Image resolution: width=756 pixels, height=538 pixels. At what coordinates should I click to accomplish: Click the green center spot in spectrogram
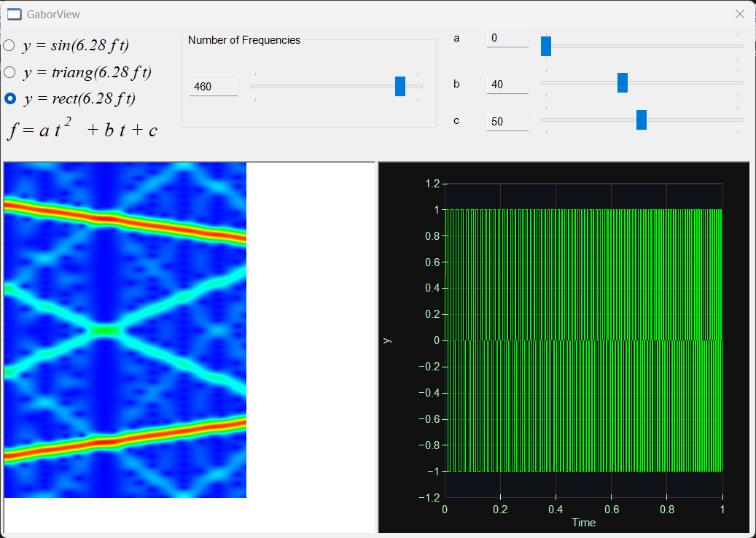point(105,330)
